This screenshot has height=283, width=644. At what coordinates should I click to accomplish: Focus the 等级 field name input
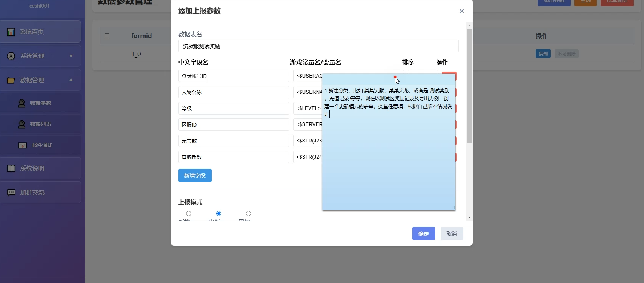coord(234,109)
